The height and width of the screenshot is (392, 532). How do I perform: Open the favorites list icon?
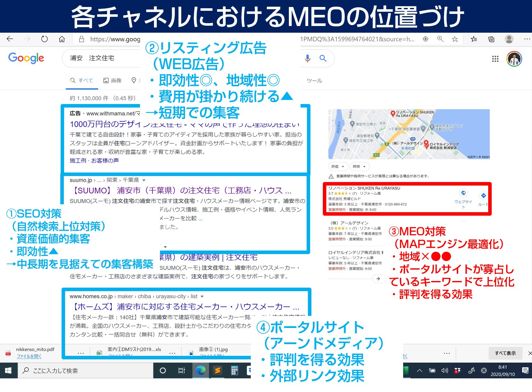(474, 39)
